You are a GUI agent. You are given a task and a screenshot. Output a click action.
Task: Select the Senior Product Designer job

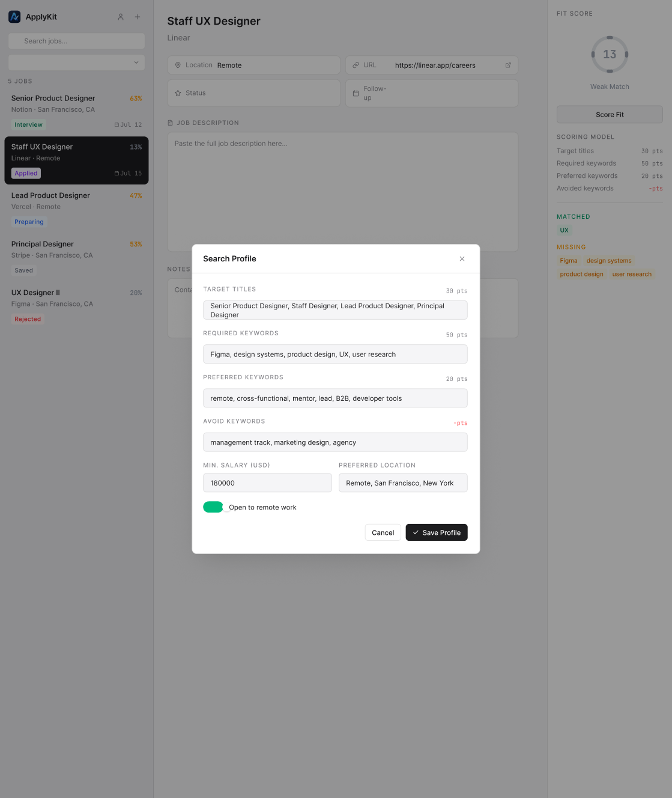pyautogui.click(x=76, y=111)
